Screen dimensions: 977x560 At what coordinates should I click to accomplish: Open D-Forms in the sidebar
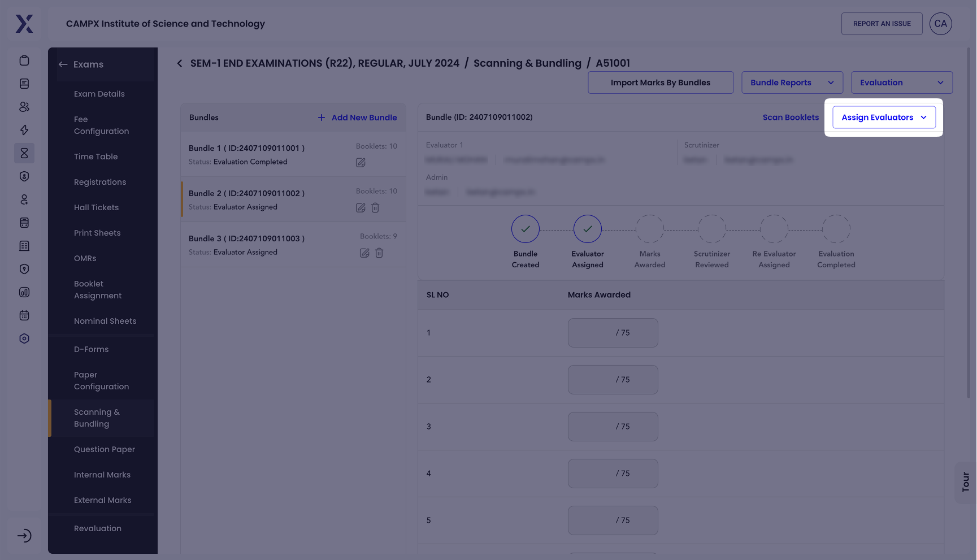click(x=92, y=349)
